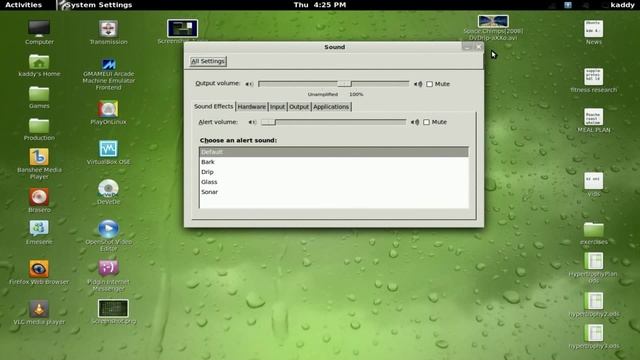Switch to the Sound Effects tab
Viewport: 640px width, 360px height.
tap(213, 106)
